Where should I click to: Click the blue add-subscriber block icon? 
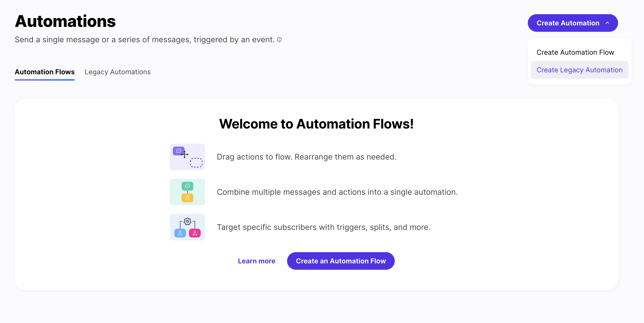[180, 233]
